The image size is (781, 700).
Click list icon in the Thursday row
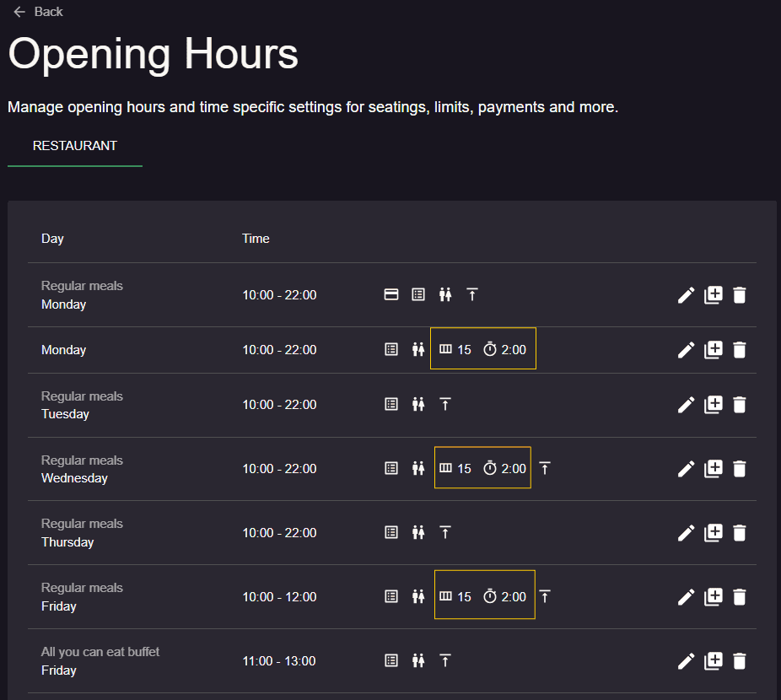[x=391, y=533]
